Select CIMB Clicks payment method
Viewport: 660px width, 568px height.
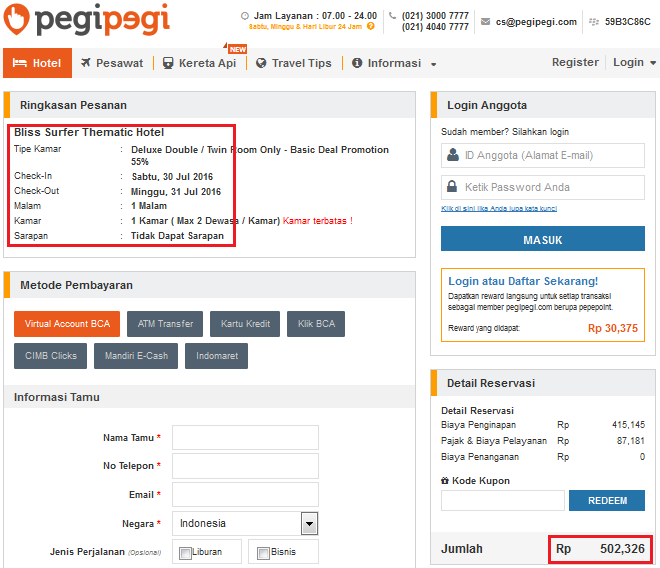[51, 356]
